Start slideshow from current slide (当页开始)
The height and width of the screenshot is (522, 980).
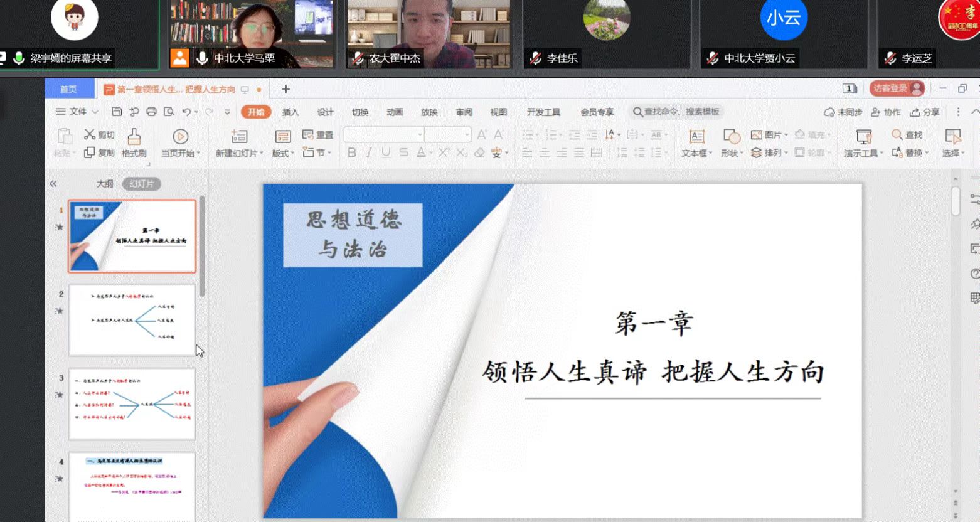tap(180, 143)
